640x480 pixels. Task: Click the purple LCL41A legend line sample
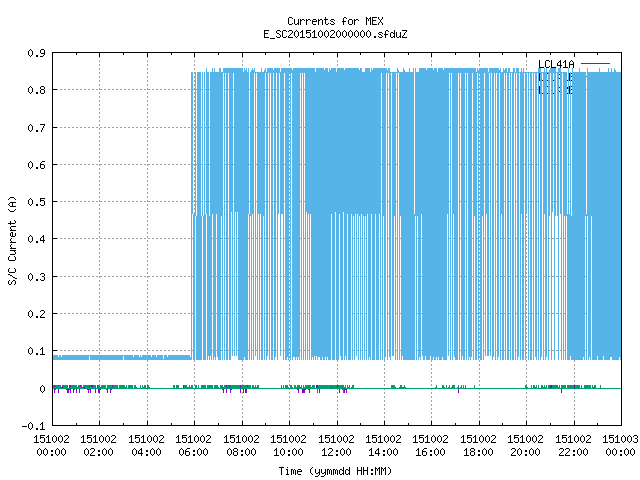(x=595, y=64)
